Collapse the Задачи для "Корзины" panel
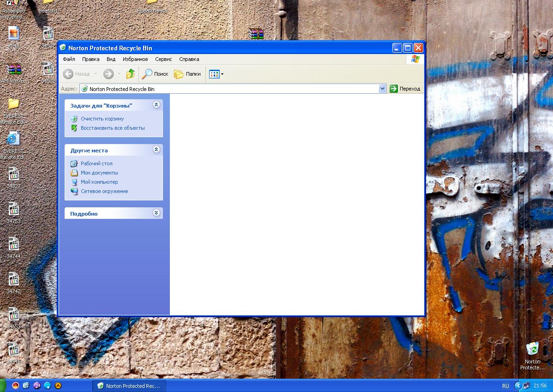 point(156,105)
